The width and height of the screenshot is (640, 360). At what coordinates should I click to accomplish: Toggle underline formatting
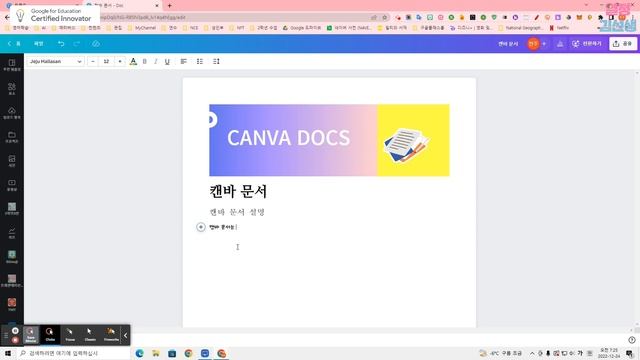[167, 61]
